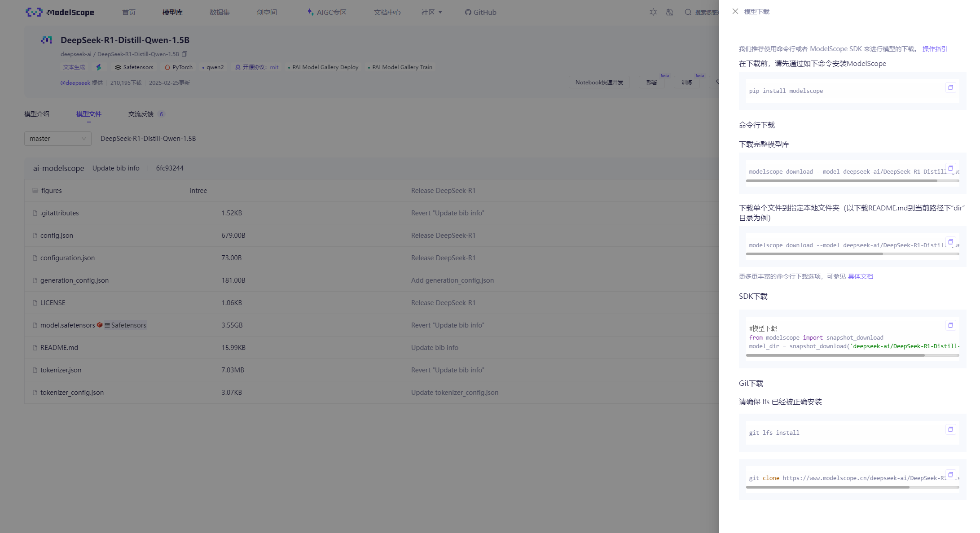
Task: Copy the single file download command
Action: tap(950, 242)
